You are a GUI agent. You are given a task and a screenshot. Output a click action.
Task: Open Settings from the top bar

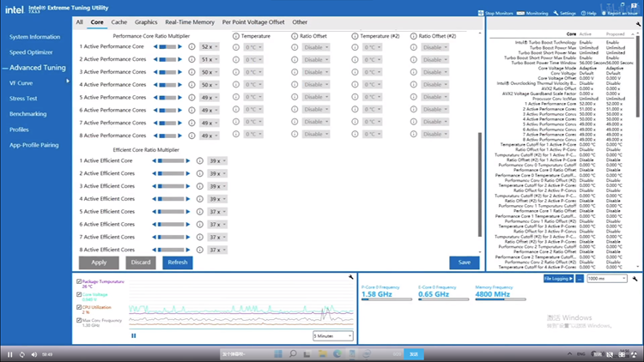[564, 13]
